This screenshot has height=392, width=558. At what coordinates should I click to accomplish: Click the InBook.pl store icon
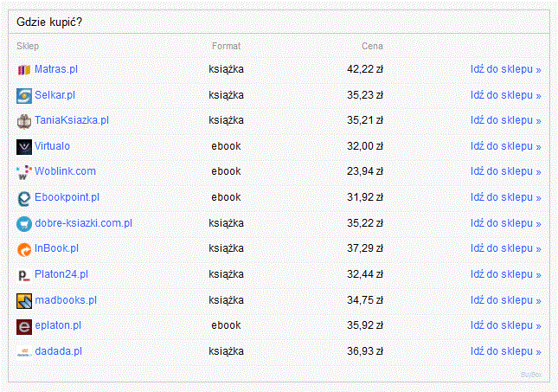coord(24,249)
